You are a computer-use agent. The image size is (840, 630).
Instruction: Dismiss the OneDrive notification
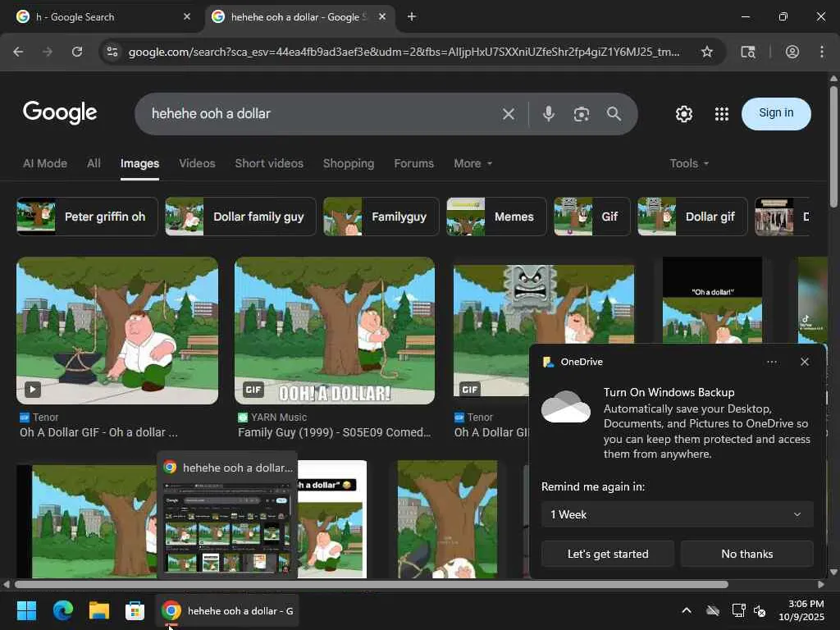point(804,362)
